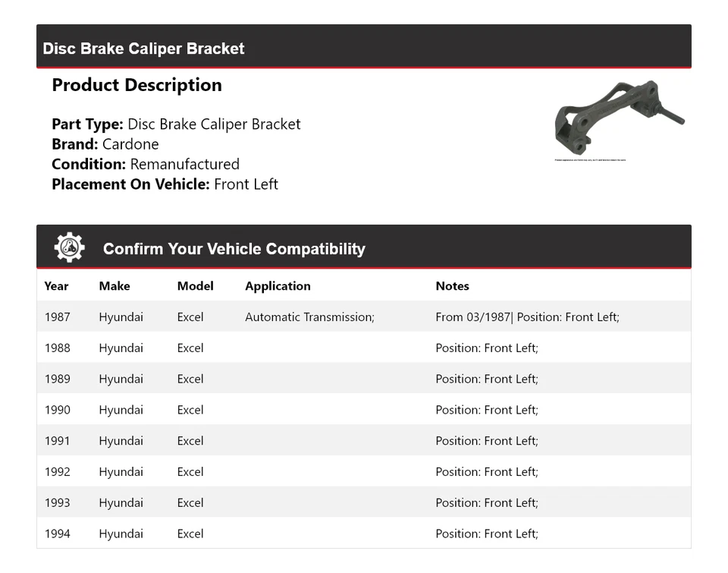Image resolution: width=728 pixels, height=573 pixels.
Task: Click the Confirm Your Vehicle Compatibility header
Action: pyautogui.click(x=234, y=249)
